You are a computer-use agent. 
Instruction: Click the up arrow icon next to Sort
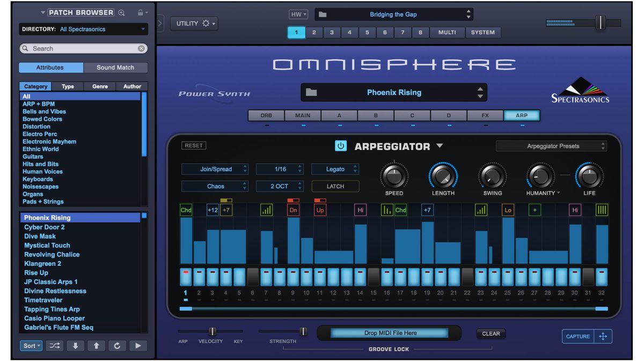96,345
